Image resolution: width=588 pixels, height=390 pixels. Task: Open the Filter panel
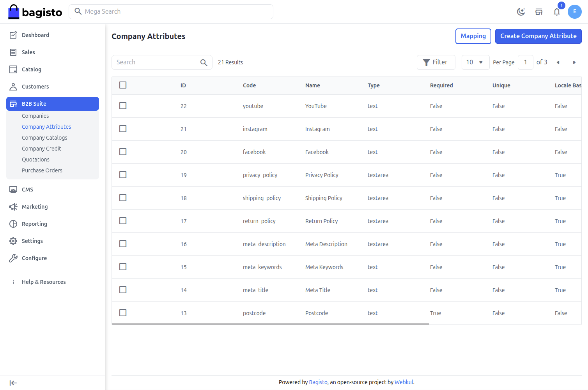click(x=436, y=62)
